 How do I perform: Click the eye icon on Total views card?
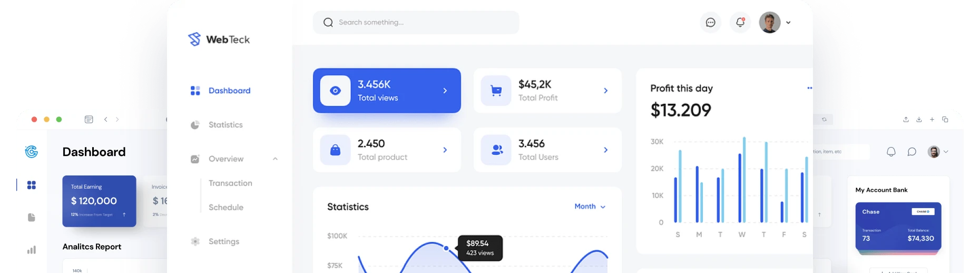pyautogui.click(x=335, y=91)
